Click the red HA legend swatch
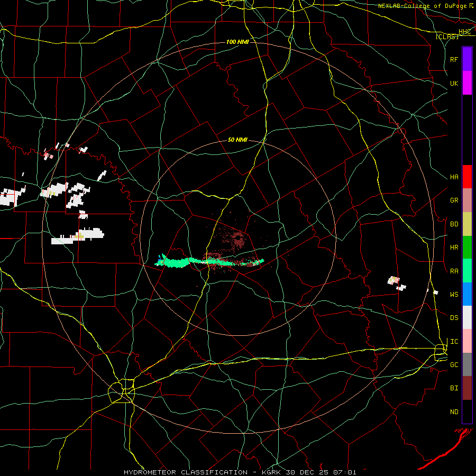The width and height of the screenshot is (476, 476). 467,177
